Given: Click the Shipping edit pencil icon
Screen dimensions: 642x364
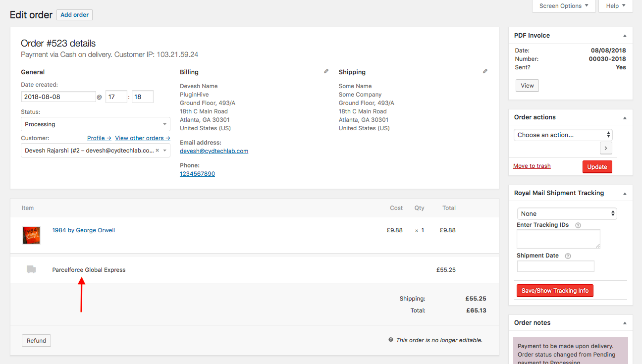Looking at the screenshot, I should point(485,71).
